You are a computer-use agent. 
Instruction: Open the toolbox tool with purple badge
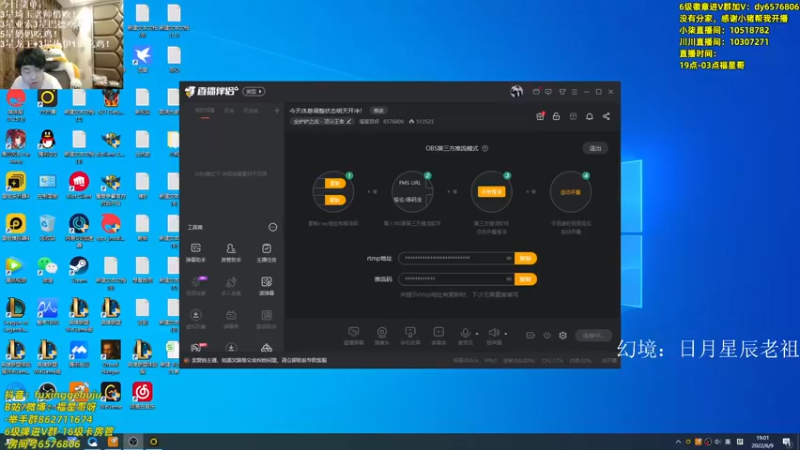196,286
